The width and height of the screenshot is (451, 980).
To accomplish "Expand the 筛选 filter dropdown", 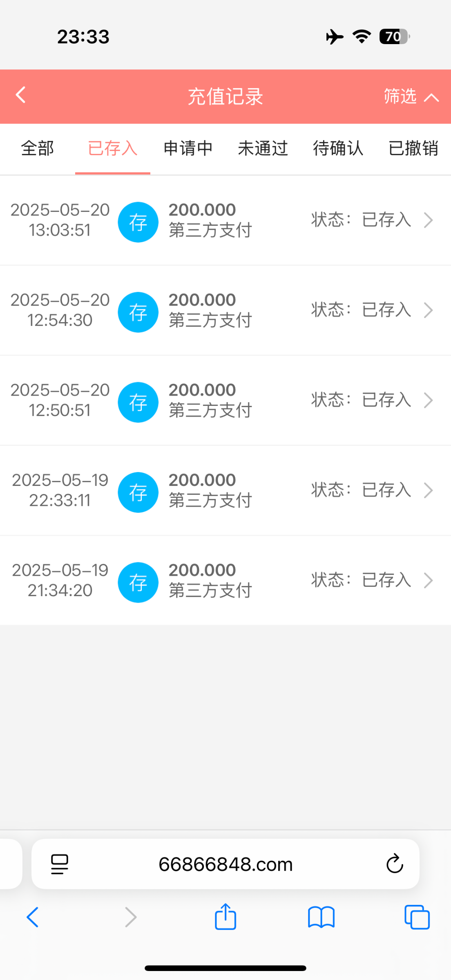I will 411,97.
